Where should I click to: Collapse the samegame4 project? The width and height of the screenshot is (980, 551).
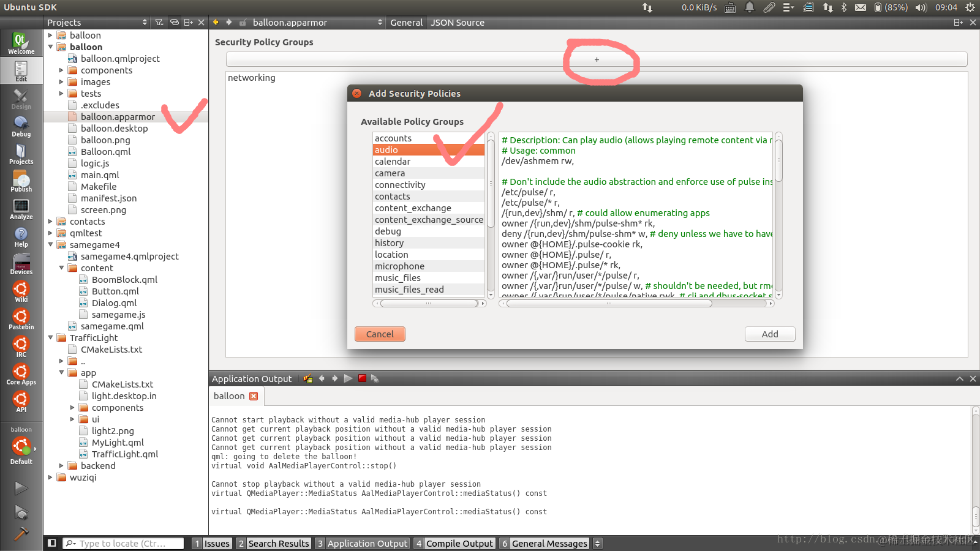pyautogui.click(x=50, y=245)
